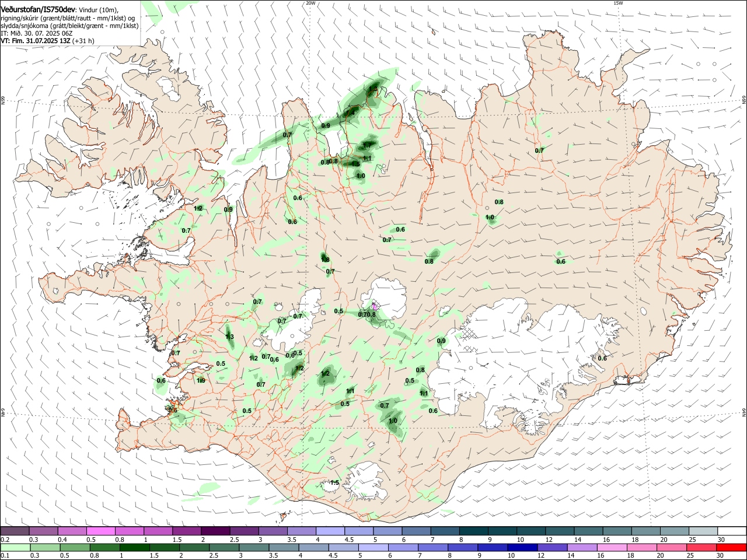Pick the rain legend swatch labeled 2
Screen dimensions: 747x560
tap(194, 548)
